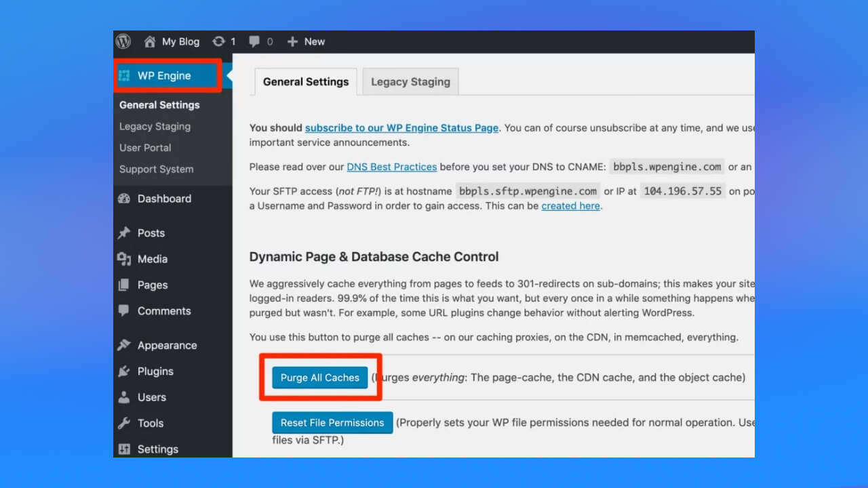This screenshot has height=488, width=868.
Task: Open Users menu label
Action: 152,397
